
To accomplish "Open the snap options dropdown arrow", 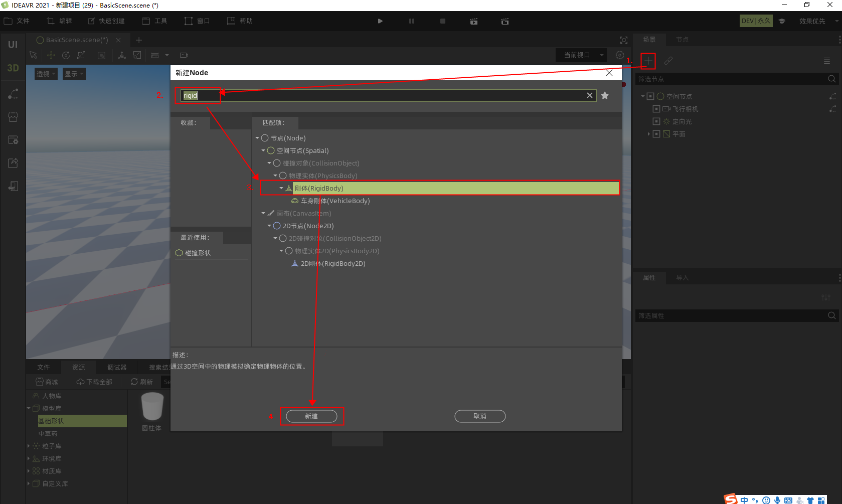I will click(x=167, y=55).
